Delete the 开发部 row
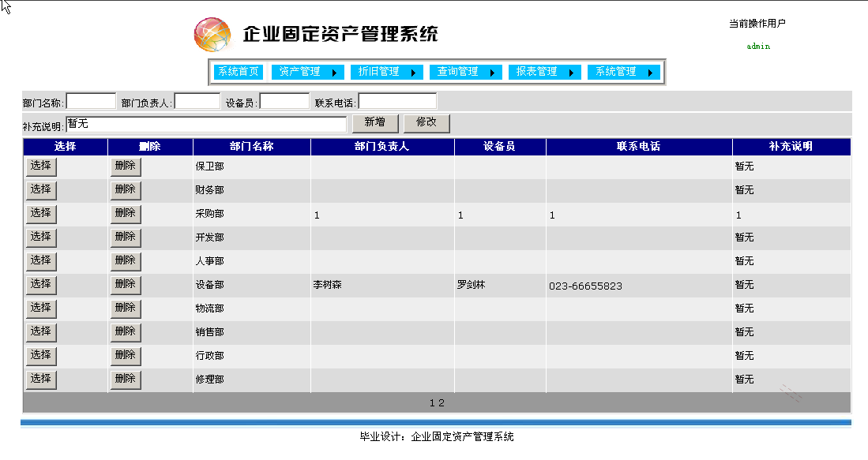 point(126,237)
